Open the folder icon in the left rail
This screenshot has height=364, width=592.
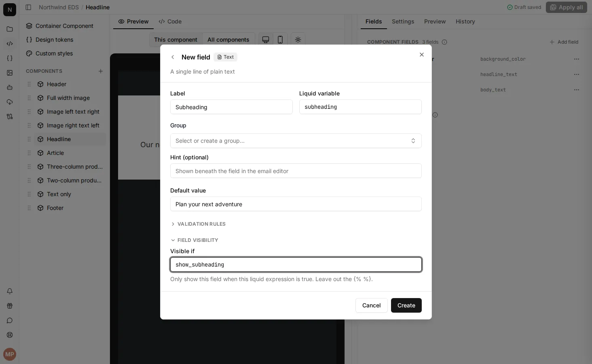pos(10,29)
